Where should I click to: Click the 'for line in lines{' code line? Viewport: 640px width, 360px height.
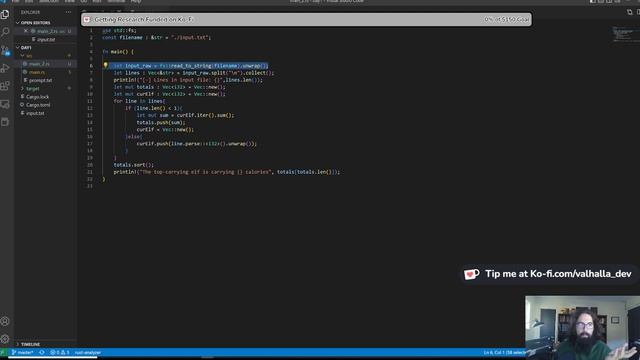(x=139, y=101)
